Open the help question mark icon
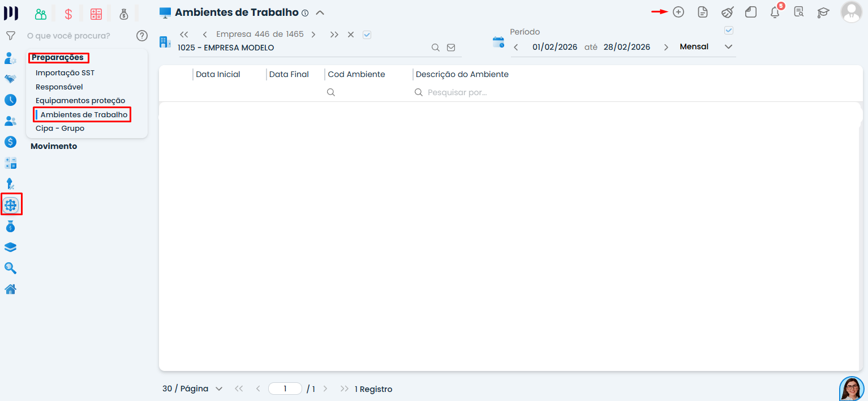 point(142,36)
